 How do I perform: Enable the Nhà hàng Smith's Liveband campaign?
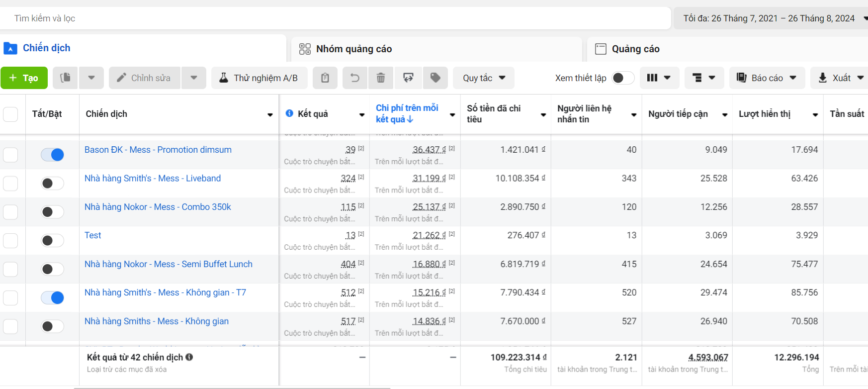[x=52, y=184]
